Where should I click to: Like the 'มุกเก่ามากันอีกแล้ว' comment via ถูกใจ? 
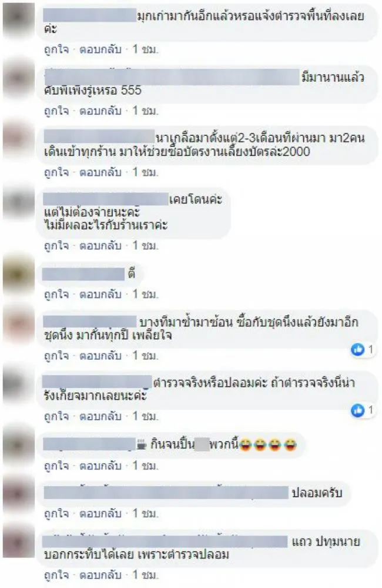click(56, 49)
